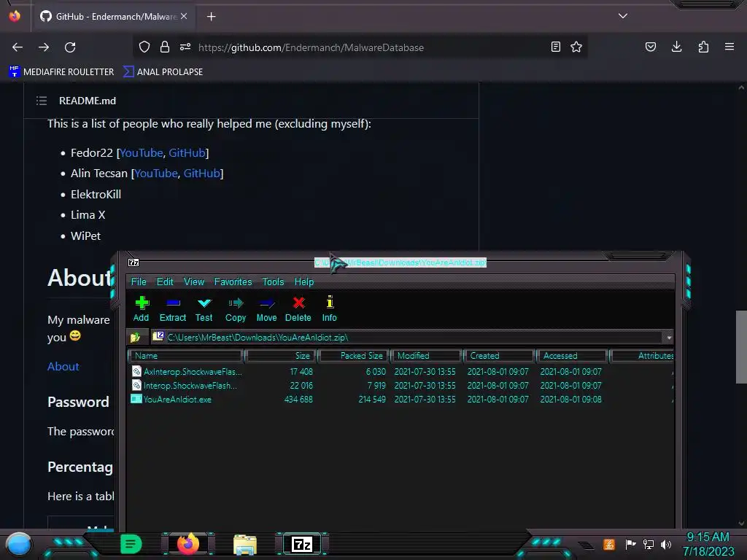747x560 pixels.
Task: Open File Explorer from taskbar
Action: pos(245,545)
